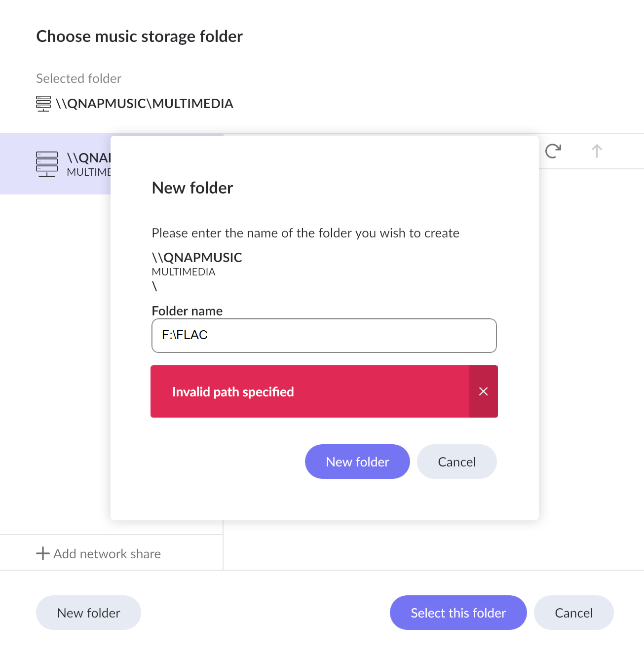
Task: Click the bottom-left New folder button
Action: coord(88,613)
